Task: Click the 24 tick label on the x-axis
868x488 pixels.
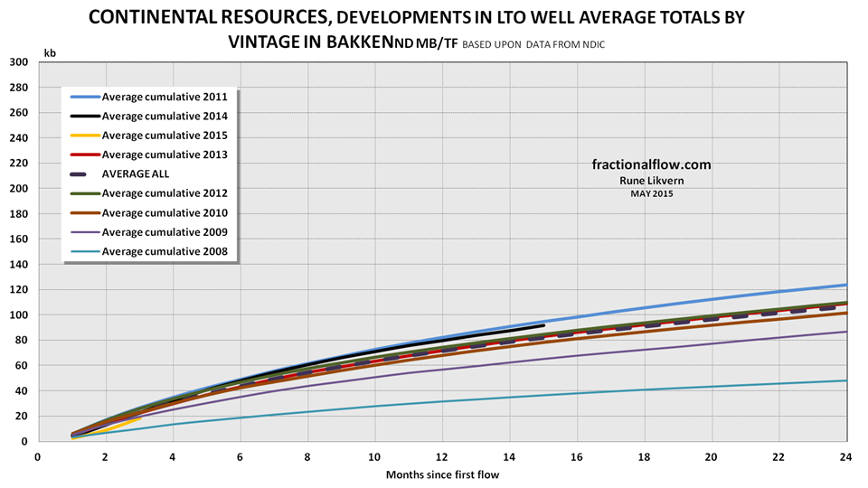Action: (x=845, y=456)
